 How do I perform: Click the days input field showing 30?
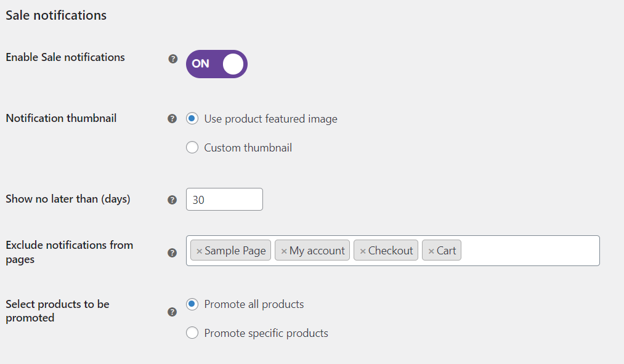click(224, 200)
